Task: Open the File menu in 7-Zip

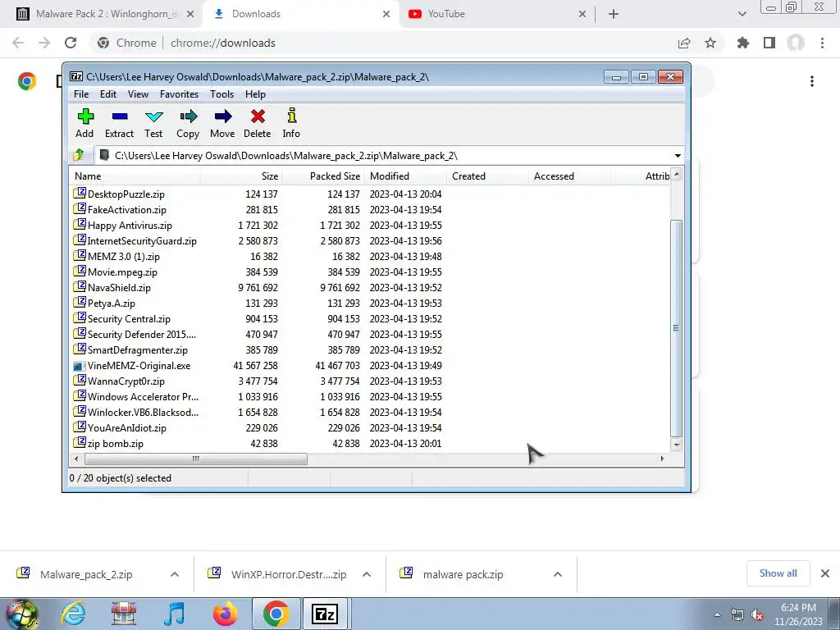Action: click(x=81, y=94)
